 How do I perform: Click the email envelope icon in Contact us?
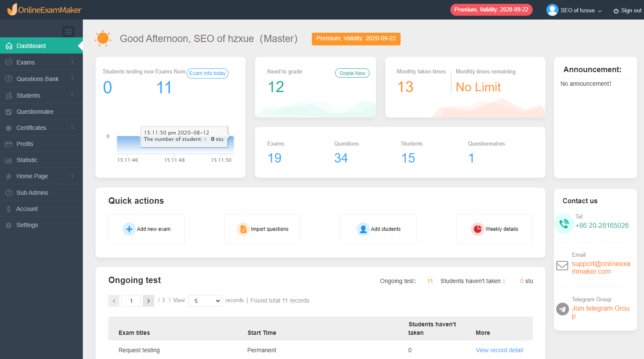tap(562, 266)
